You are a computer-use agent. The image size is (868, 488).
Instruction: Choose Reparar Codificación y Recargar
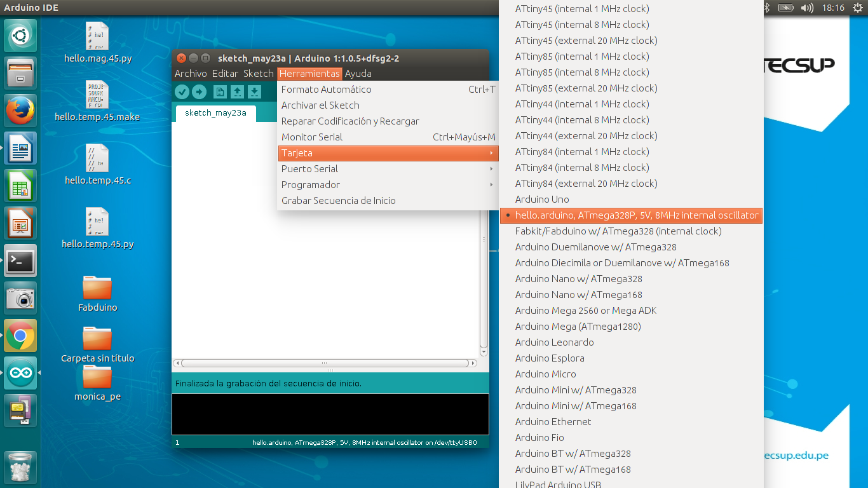[388, 121]
